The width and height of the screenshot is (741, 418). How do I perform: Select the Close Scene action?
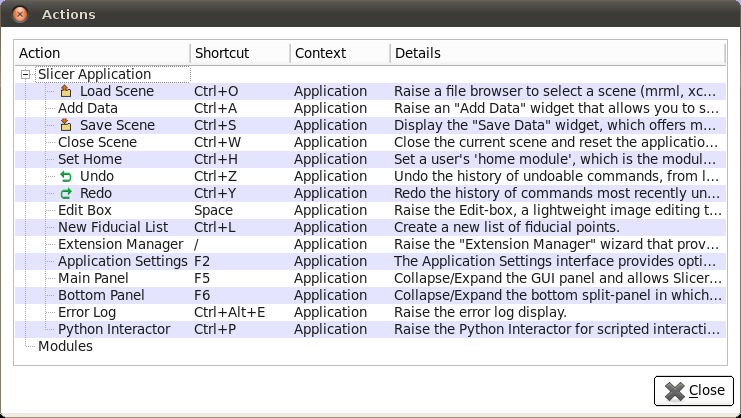pyautogui.click(x=97, y=142)
